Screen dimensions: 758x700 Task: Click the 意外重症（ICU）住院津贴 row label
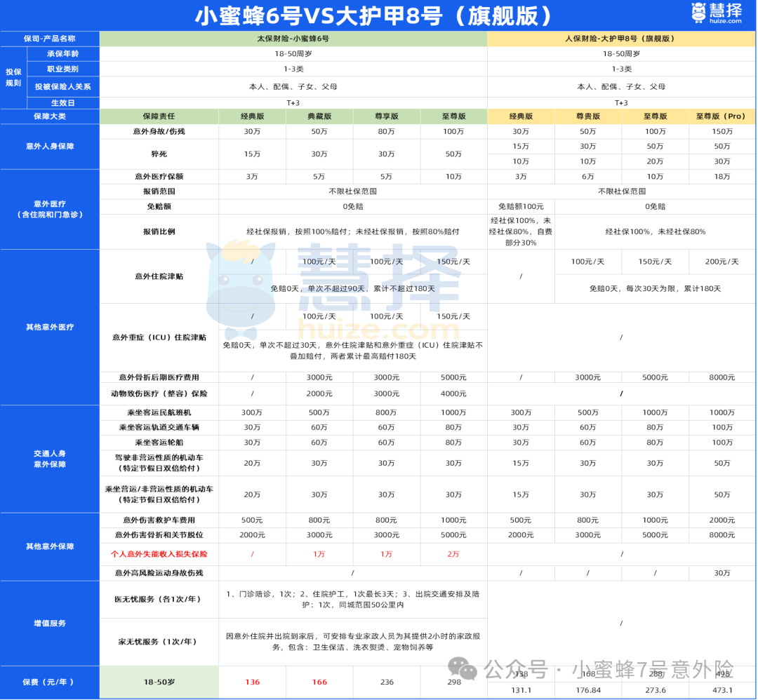click(159, 337)
